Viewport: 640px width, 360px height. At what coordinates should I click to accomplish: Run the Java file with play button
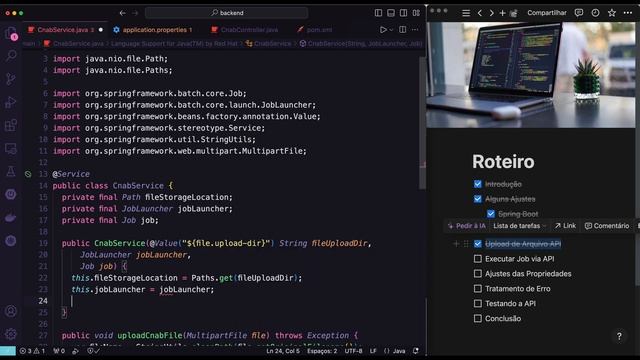coord(383,30)
